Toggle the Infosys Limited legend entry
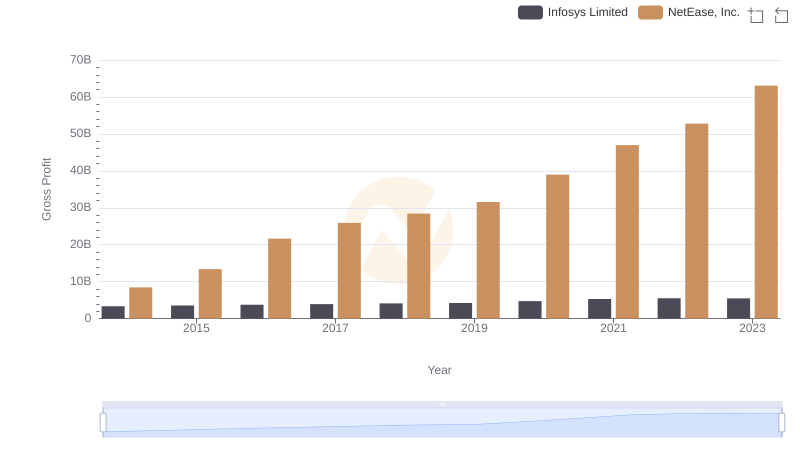Image resolution: width=800 pixels, height=461 pixels. click(573, 12)
